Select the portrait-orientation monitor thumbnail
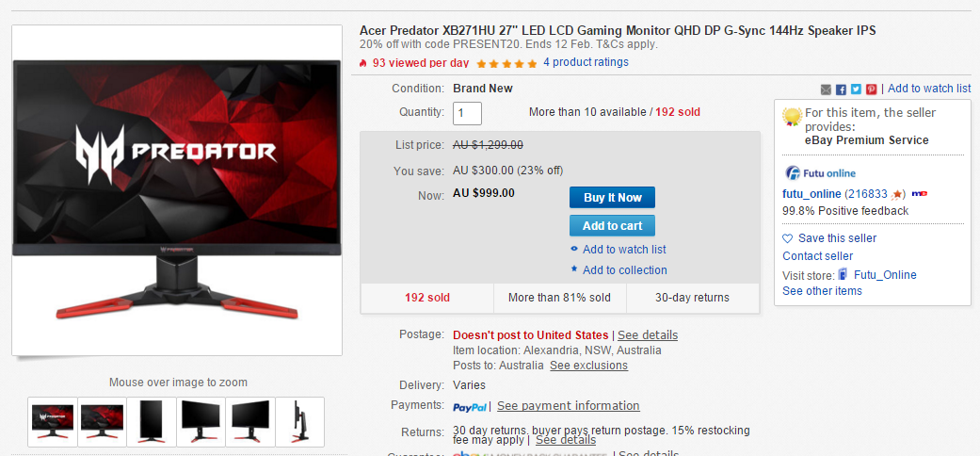Image resolution: width=980 pixels, height=456 pixels. coord(152,421)
